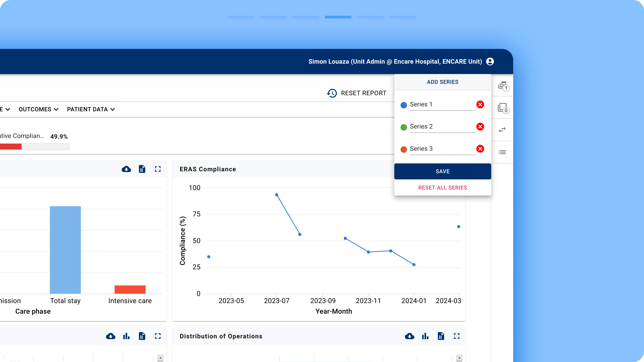Screen dimensions: 644x362
Task: Pick the green Series 2 color swatch
Action: click(404, 127)
